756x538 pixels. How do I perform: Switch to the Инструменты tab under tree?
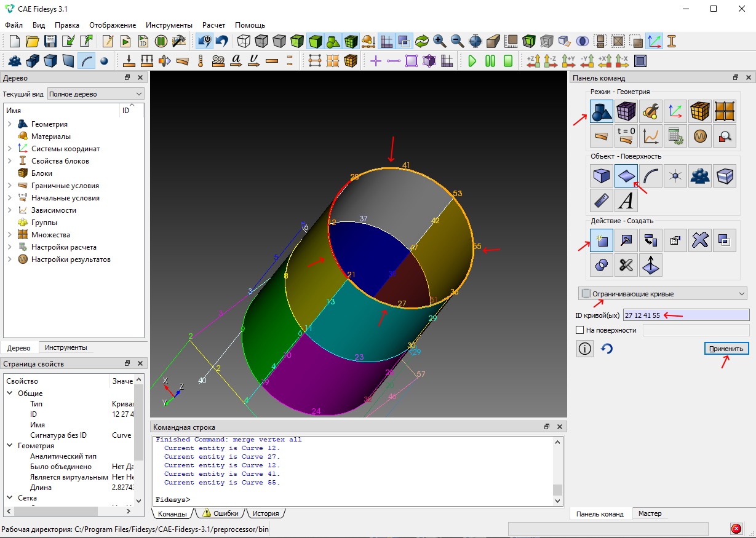[66, 347]
